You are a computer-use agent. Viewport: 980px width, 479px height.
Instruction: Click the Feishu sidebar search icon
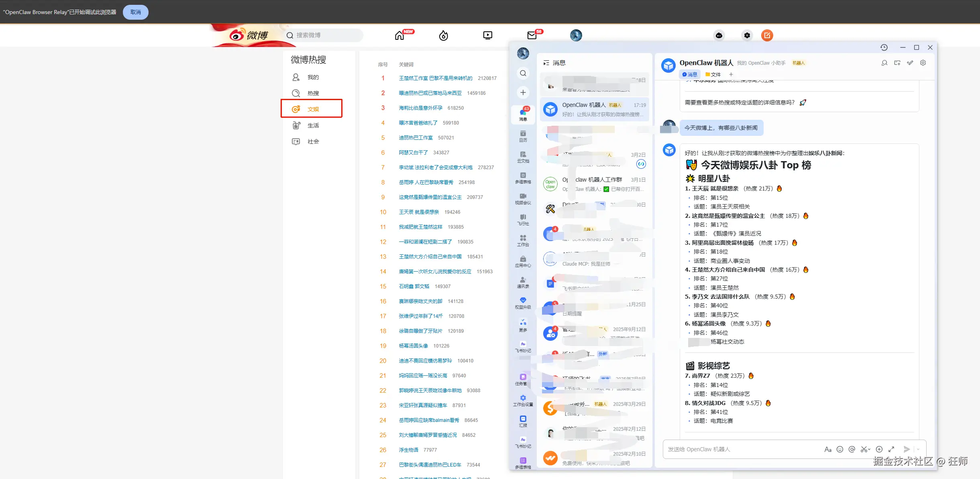coord(523,73)
